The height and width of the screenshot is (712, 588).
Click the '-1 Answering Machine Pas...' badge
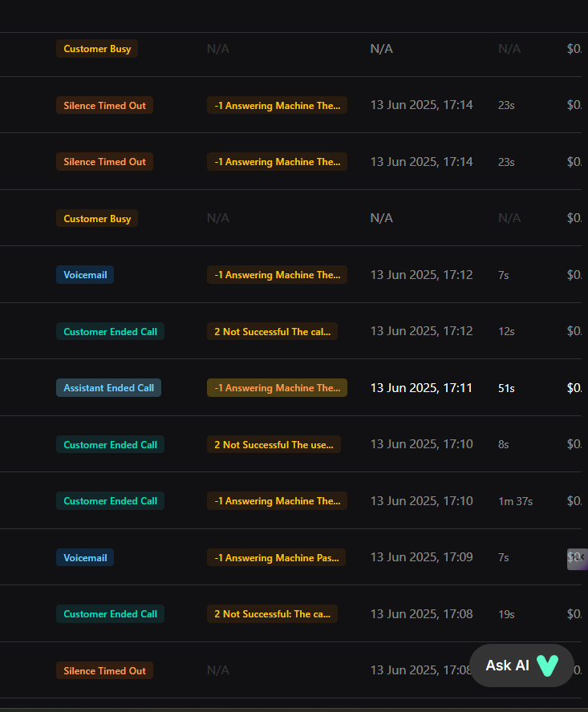pos(276,557)
